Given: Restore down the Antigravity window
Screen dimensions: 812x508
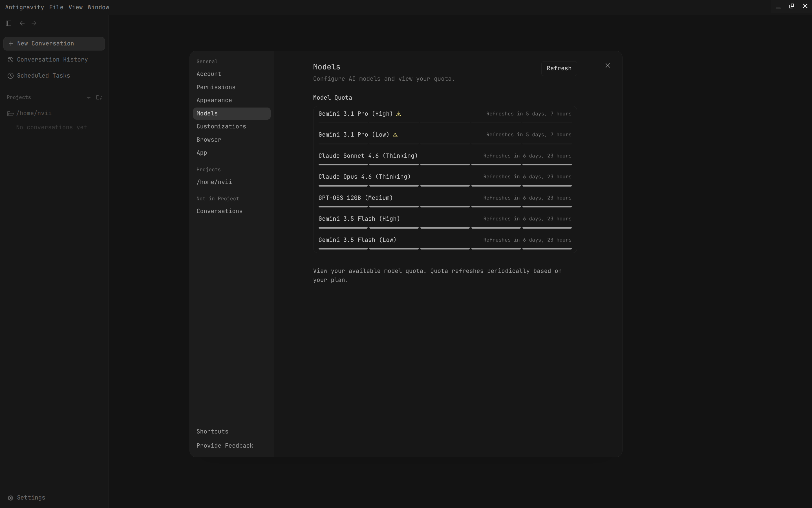Looking at the screenshot, I should tap(791, 6).
